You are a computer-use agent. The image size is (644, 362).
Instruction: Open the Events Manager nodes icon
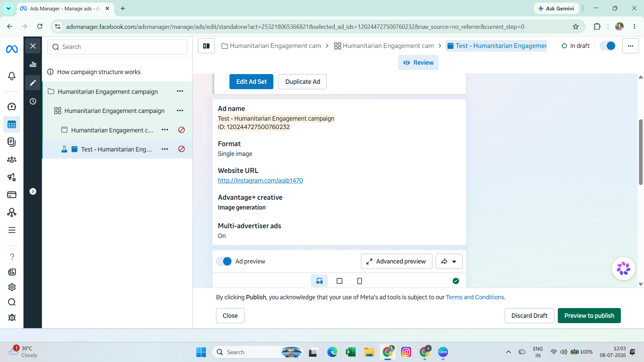click(12, 213)
